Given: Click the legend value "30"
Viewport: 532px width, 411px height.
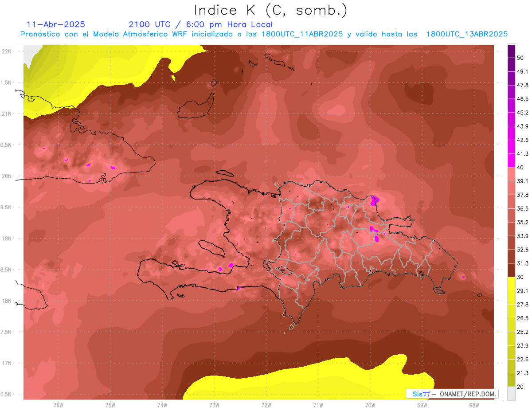Looking at the screenshot, I should (x=520, y=277).
